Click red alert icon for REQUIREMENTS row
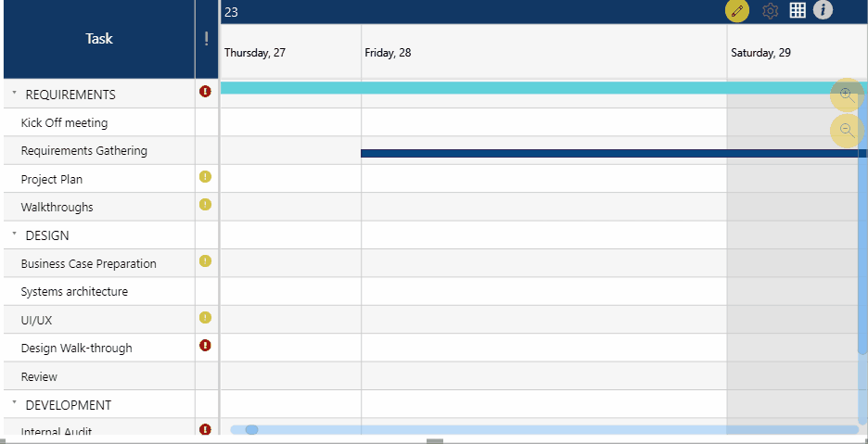The height and width of the screenshot is (444, 868). tap(205, 92)
